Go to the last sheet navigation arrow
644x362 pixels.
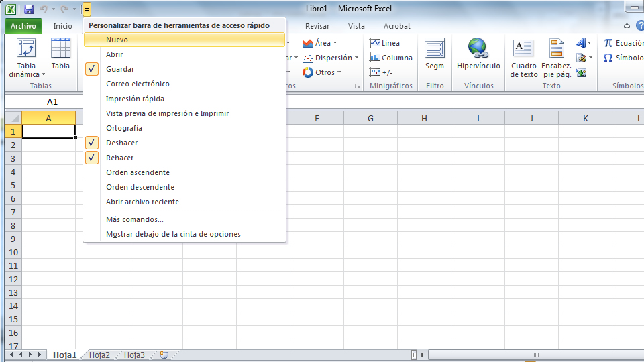coord(40,354)
